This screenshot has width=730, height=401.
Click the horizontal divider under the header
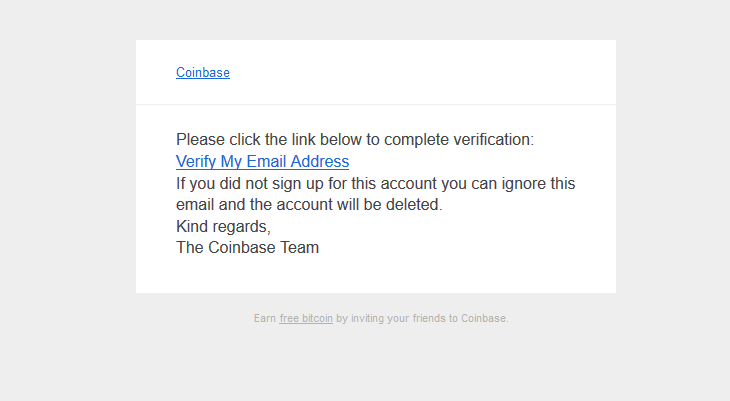point(375,104)
